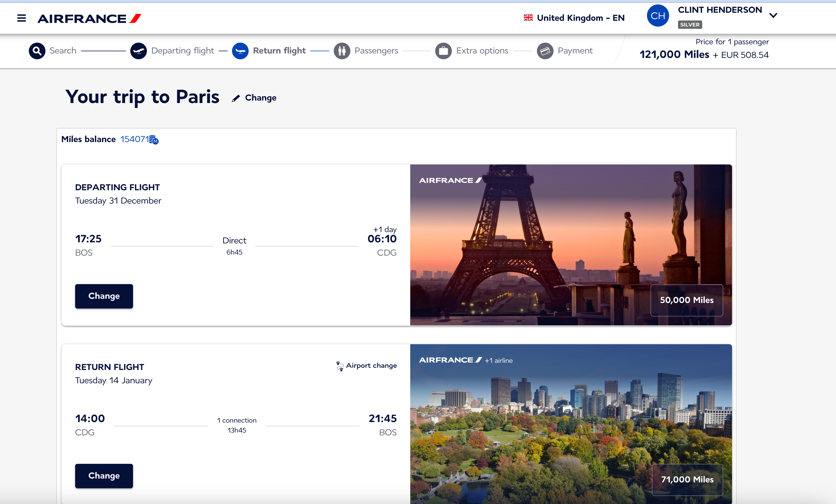Go to the Departing flight step

[183, 50]
